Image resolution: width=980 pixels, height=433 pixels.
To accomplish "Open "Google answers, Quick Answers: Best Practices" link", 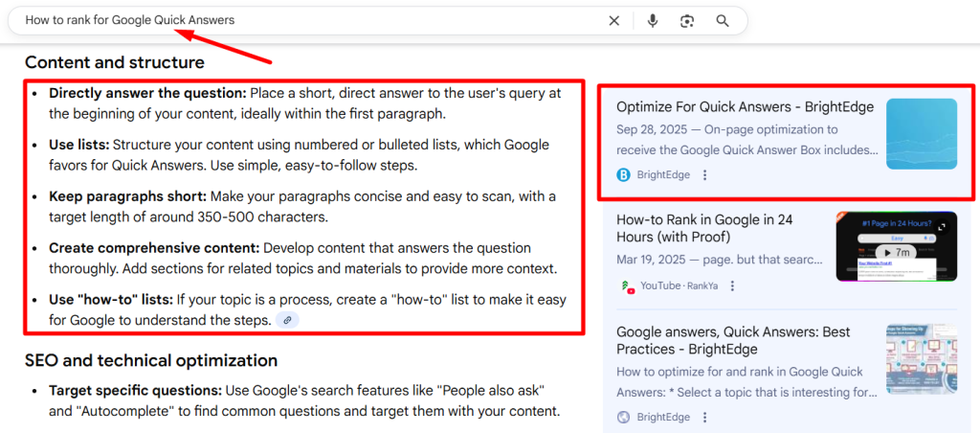I will (733, 341).
